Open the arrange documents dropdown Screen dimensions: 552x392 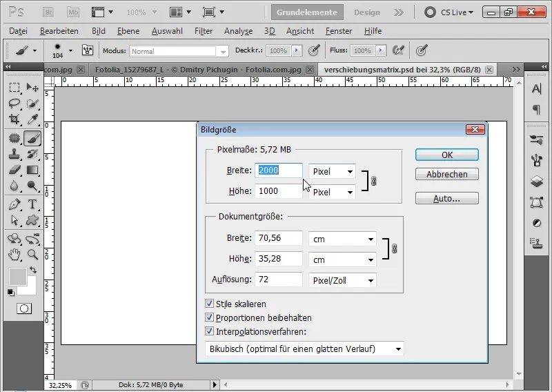tap(180, 12)
